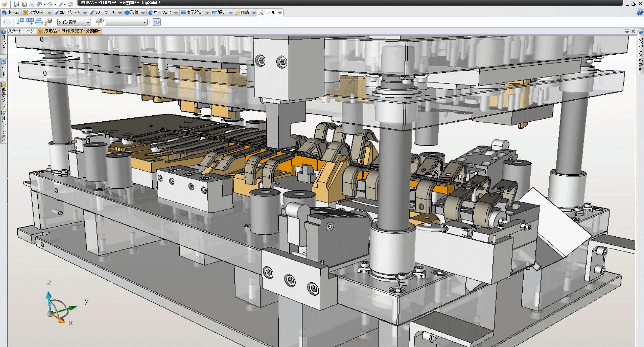This screenshot has width=644, height=347.
Task: Click the Undo arrow icon
Action: [x=39, y=4]
